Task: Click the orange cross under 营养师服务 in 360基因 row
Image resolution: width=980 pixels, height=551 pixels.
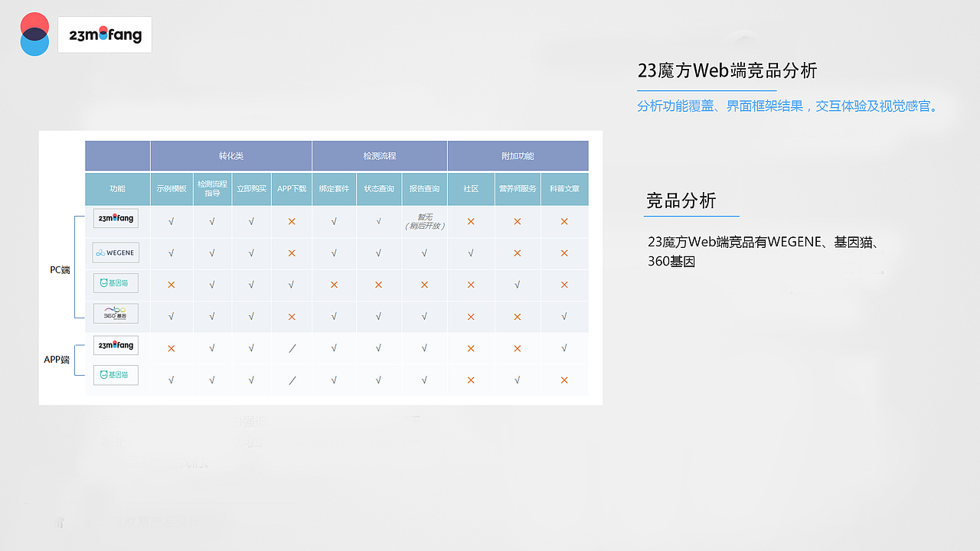Action: point(518,317)
